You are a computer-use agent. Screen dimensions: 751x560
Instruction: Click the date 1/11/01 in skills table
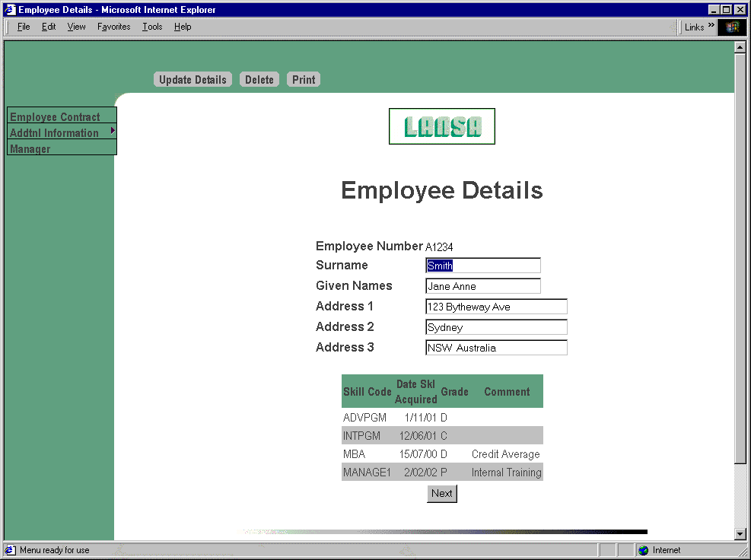click(x=420, y=418)
